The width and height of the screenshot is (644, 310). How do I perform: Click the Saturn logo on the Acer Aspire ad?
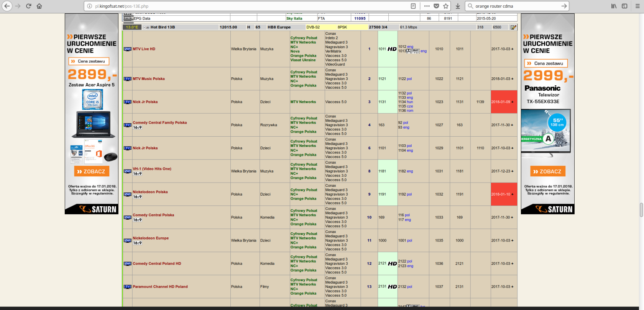pos(98,209)
